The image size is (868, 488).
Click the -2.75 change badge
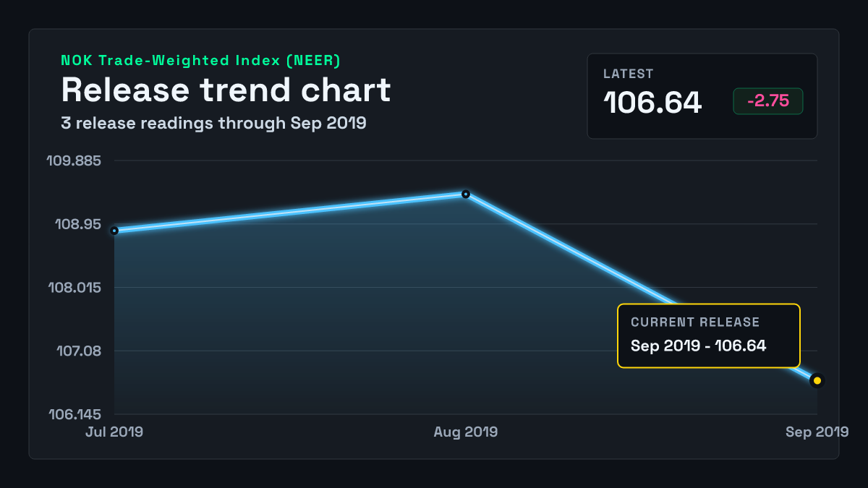point(767,101)
